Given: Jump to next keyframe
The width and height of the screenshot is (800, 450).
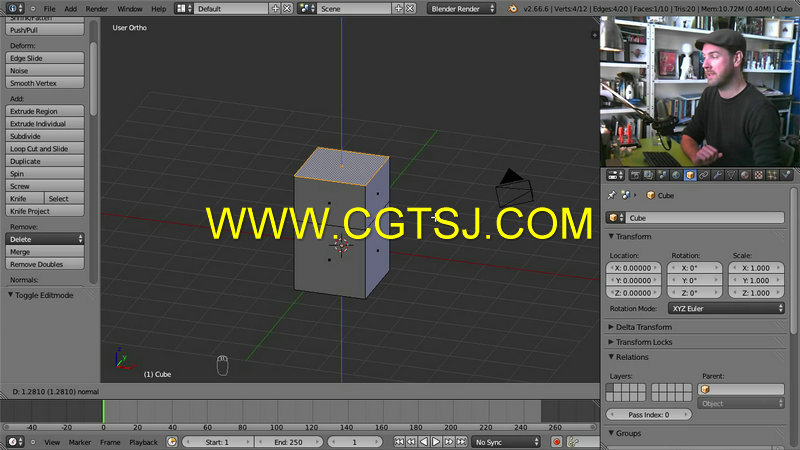Looking at the screenshot, I should click(x=448, y=442).
